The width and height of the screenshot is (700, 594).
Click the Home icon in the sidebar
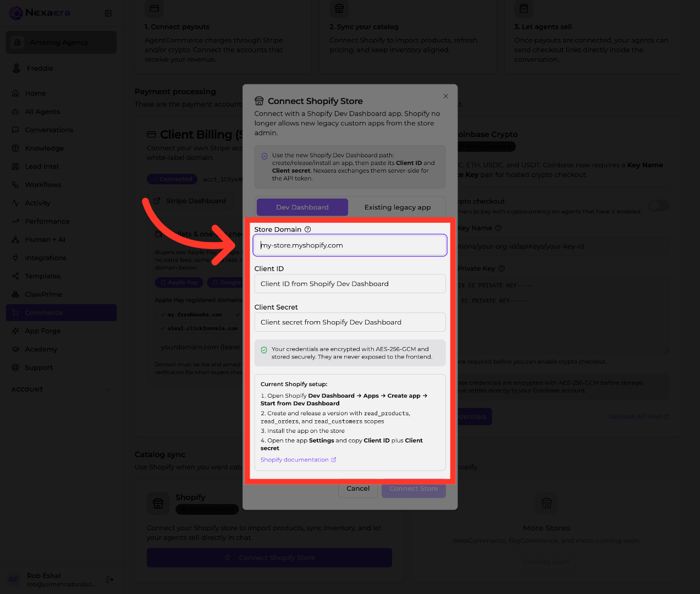click(15, 94)
